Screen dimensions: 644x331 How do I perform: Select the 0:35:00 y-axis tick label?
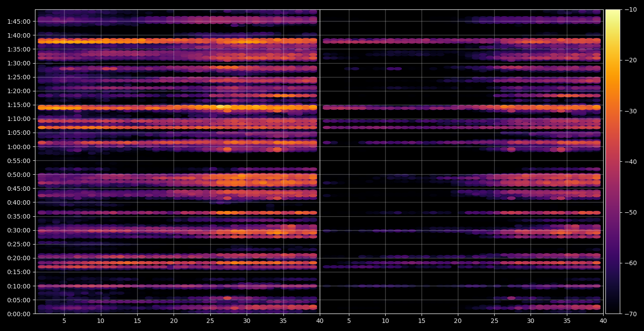(x=19, y=216)
